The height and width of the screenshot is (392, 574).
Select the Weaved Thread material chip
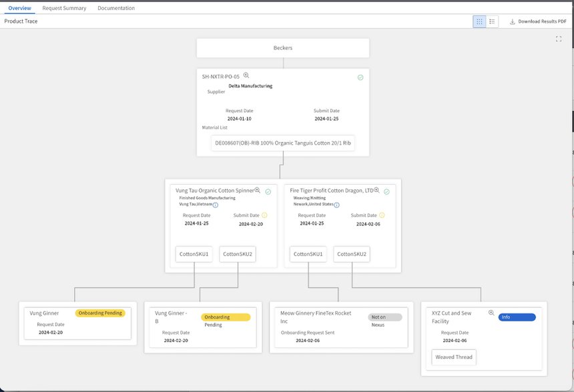pos(454,357)
